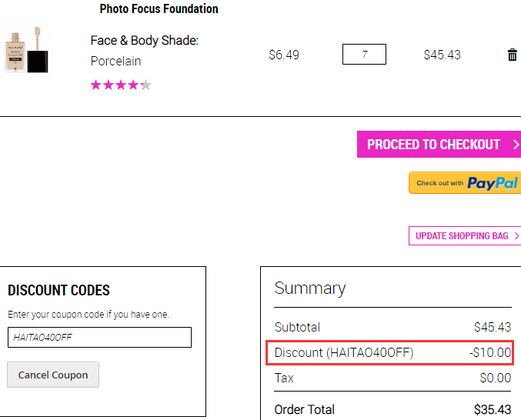Viewport: 521px width, 420px height.
Task: Open the Photo Focus Foundation product title
Action: coord(159,8)
